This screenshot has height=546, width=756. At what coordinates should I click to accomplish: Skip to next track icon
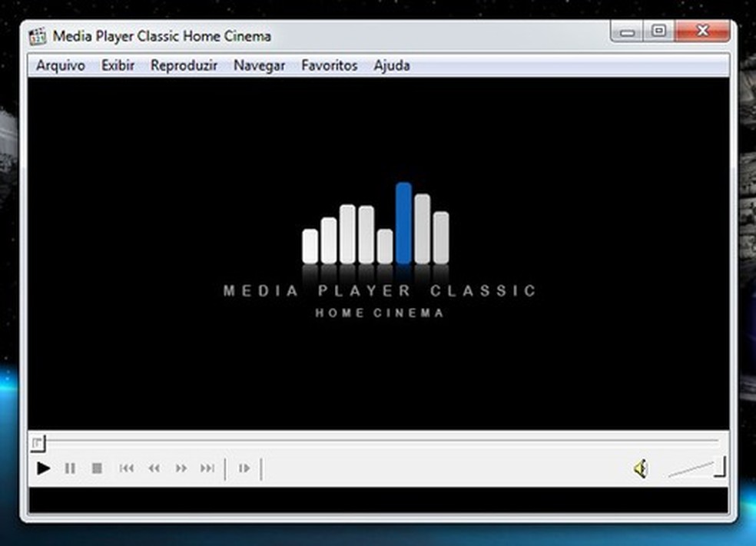[x=207, y=468]
